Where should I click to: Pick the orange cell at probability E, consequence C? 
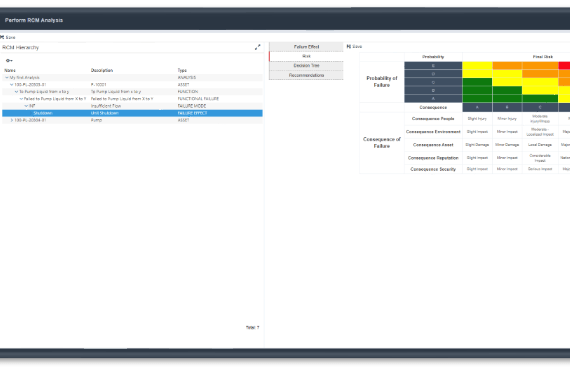click(x=540, y=65)
